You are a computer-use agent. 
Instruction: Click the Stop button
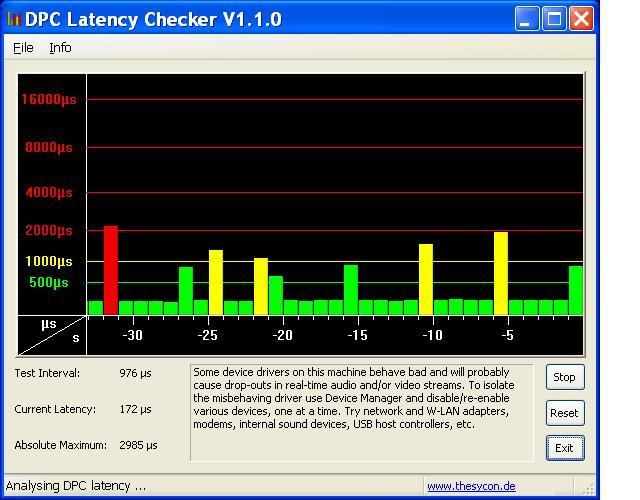pyautogui.click(x=565, y=377)
